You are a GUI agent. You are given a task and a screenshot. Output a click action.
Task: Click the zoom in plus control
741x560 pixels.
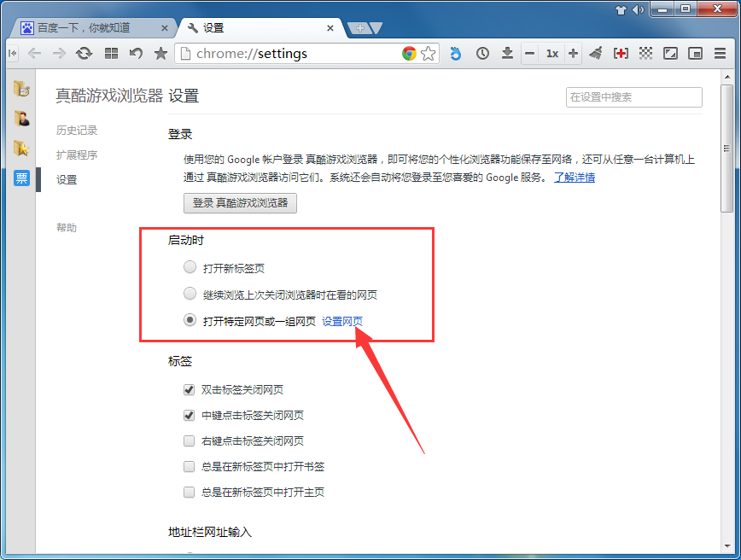click(574, 53)
